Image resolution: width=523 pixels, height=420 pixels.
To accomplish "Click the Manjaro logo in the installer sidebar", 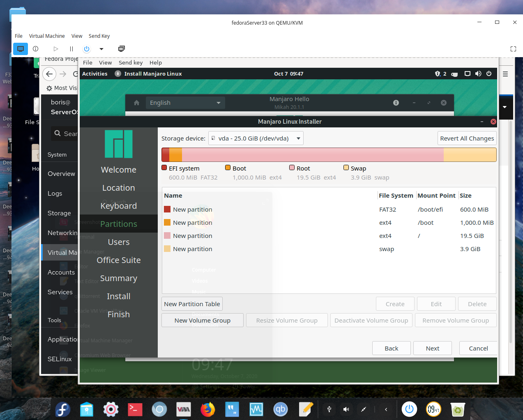I will tap(118, 144).
